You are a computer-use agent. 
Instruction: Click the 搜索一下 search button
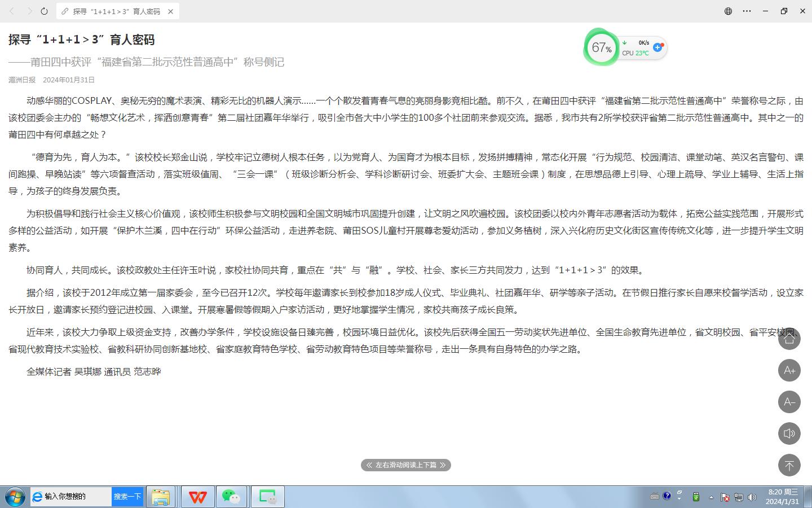coord(127,497)
